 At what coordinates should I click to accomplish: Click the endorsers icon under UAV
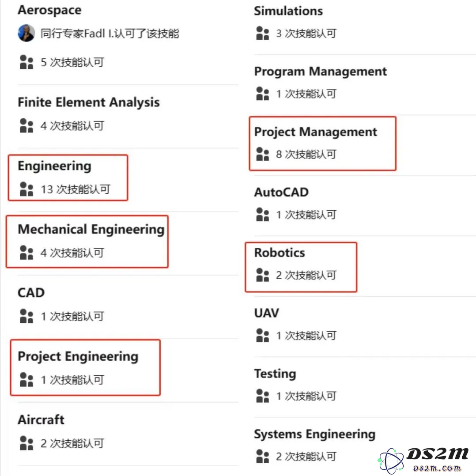coord(263,336)
